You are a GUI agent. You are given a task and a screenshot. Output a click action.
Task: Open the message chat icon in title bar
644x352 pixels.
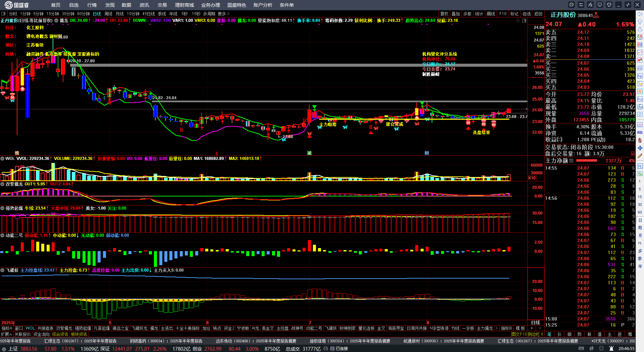pyautogui.click(x=572, y=5)
